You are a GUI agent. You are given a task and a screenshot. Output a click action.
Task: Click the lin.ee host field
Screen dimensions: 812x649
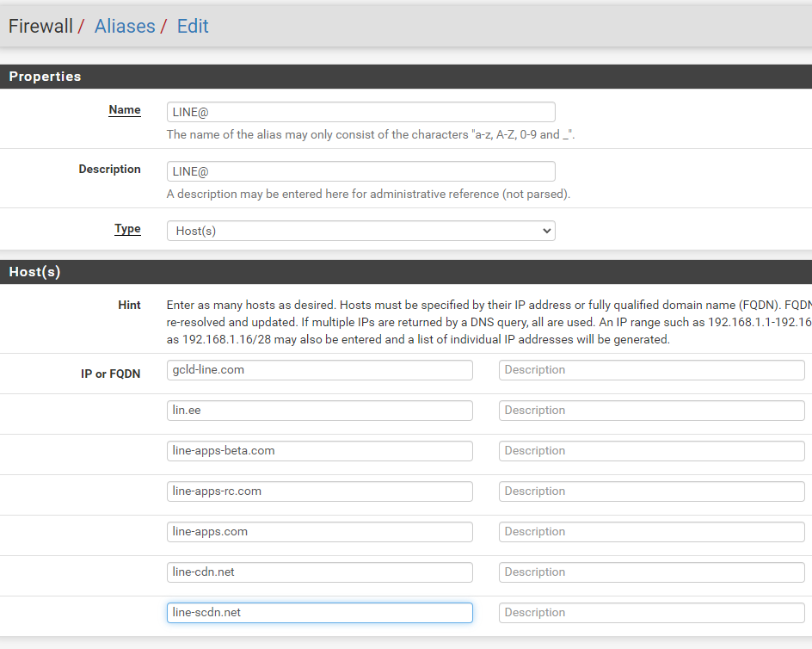(319, 411)
